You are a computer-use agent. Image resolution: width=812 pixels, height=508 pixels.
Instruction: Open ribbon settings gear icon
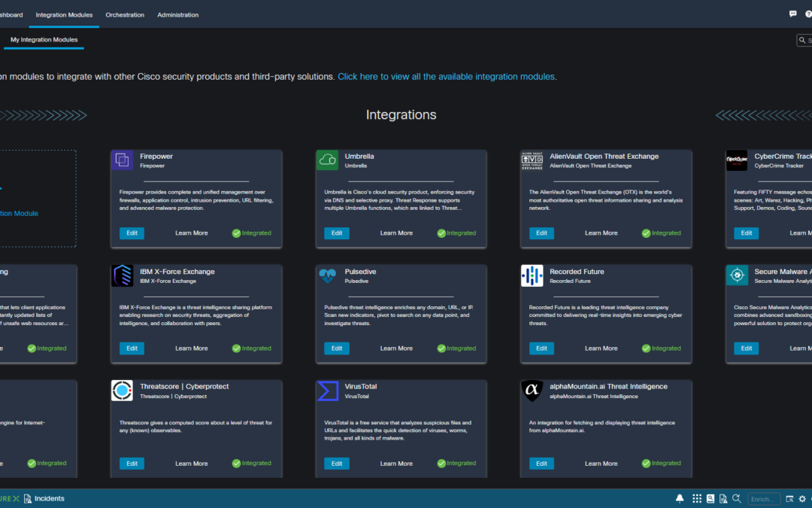click(803, 499)
